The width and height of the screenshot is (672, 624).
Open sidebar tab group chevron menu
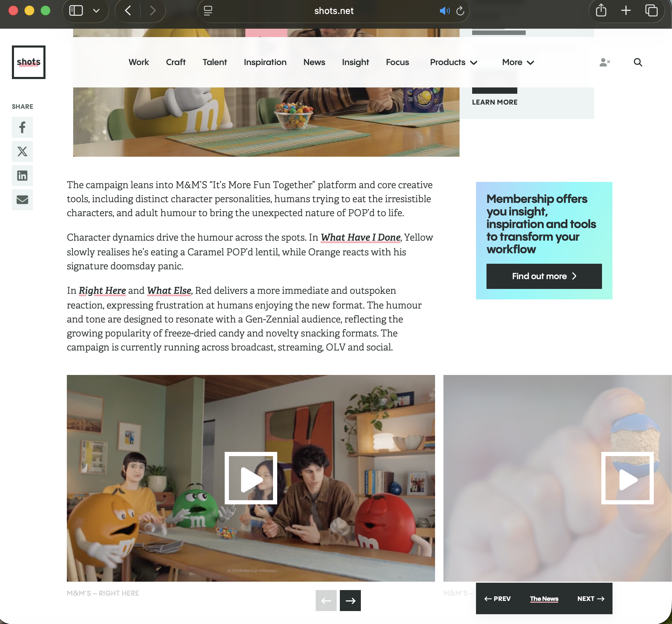(96, 10)
